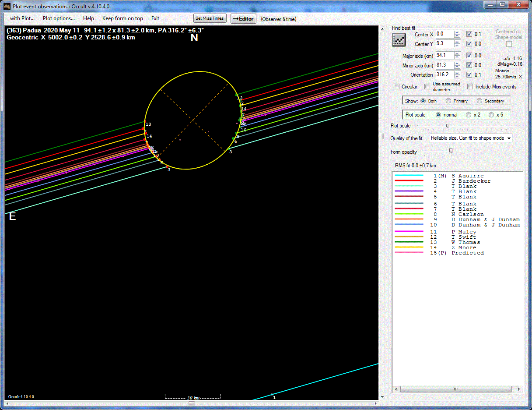The width and height of the screenshot is (532, 410).
Task: Open the 'with Plot...' menu
Action: (x=22, y=18)
